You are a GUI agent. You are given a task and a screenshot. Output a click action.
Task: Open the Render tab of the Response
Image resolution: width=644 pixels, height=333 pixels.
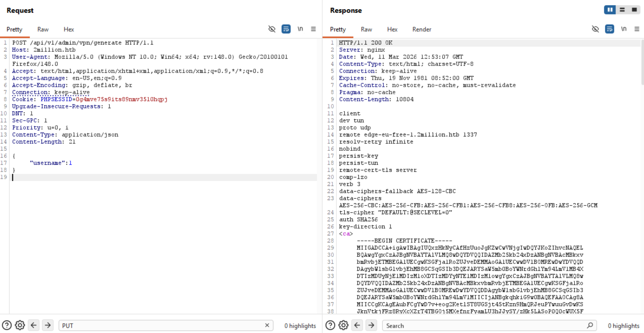pos(421,29)
